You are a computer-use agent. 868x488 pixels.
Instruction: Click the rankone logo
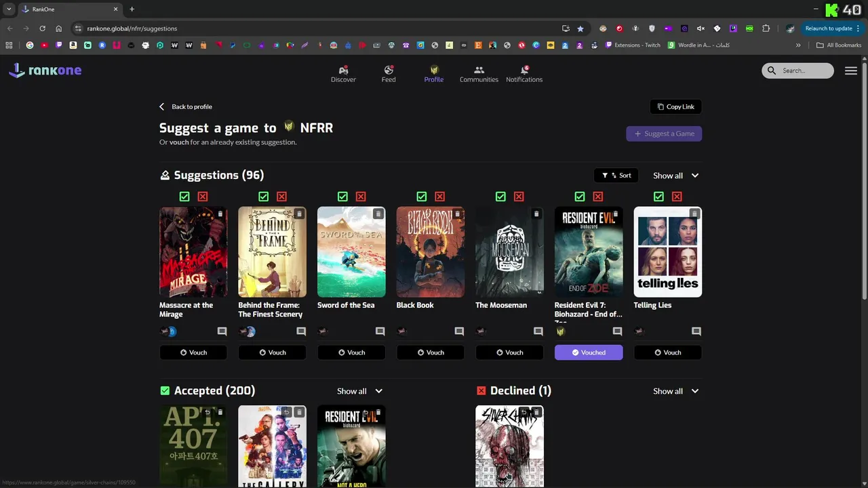(x=45, y=70)
